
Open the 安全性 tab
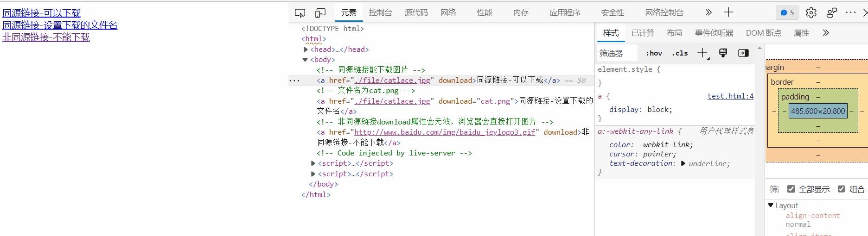pos(613,12)
